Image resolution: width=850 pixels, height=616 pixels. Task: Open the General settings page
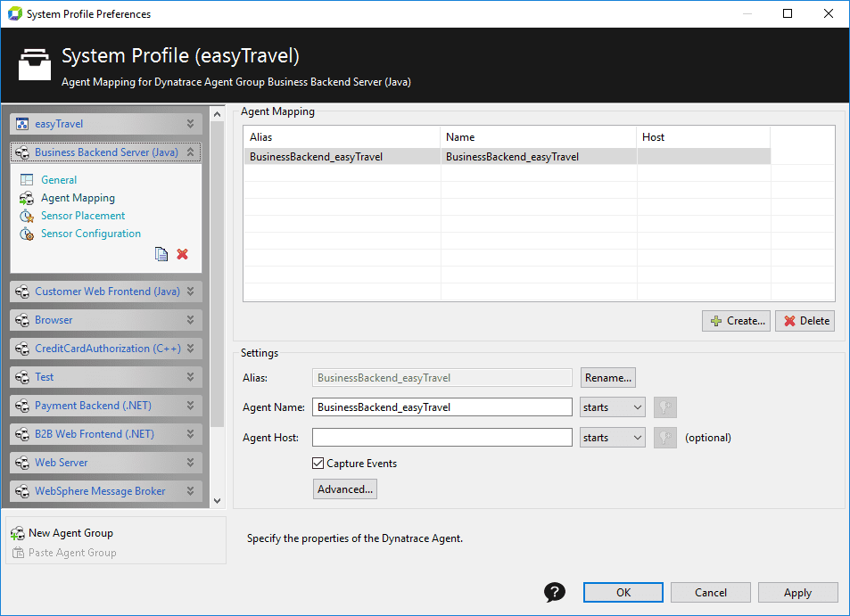click(59, 180)
